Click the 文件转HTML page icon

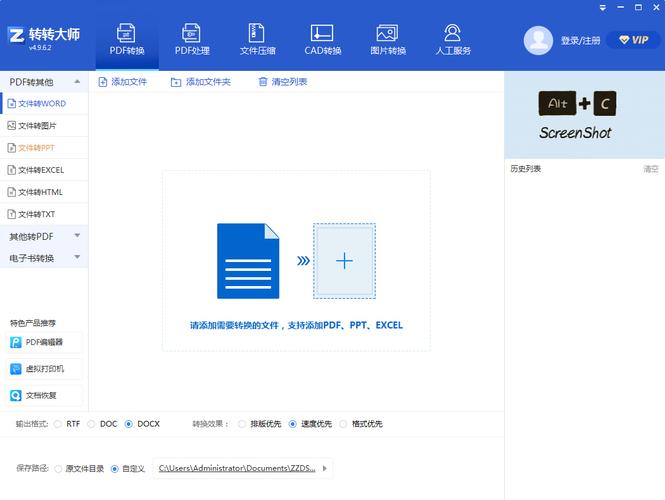(12, 192)
